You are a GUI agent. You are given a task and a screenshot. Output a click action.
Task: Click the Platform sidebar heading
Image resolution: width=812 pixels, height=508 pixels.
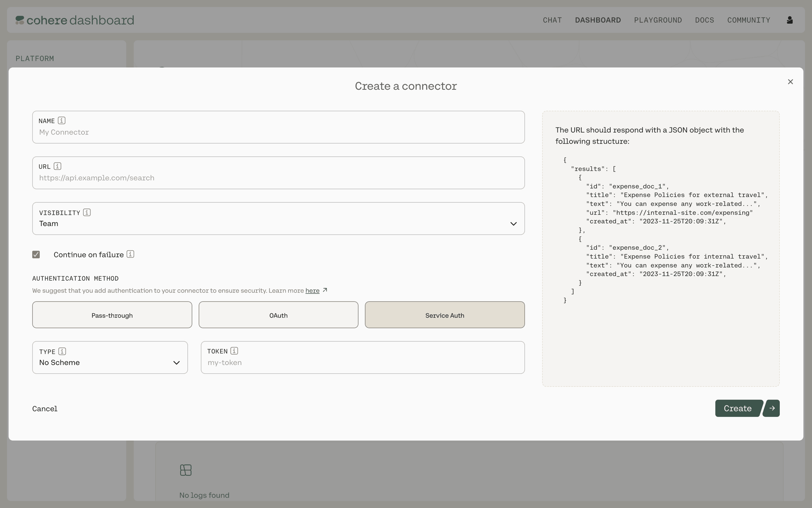tap(35, 58)
